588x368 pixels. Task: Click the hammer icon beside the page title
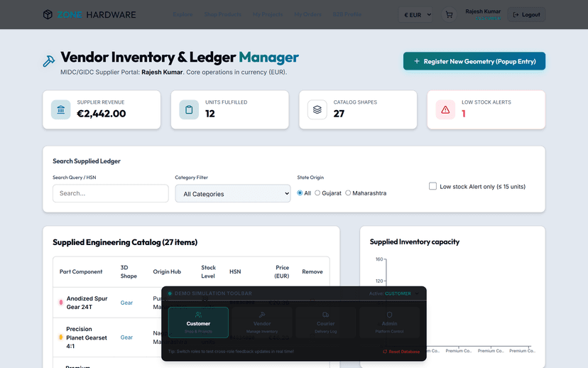click(x=49, y=61)
